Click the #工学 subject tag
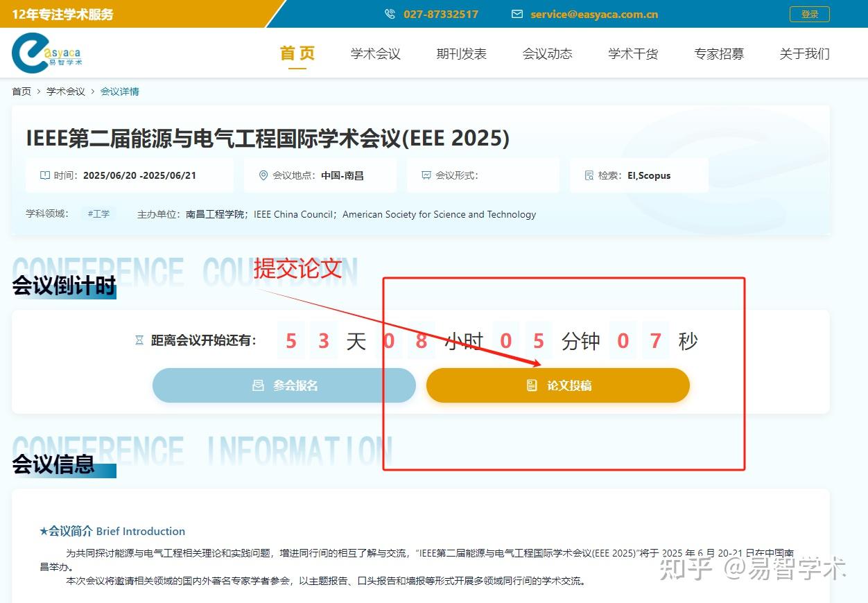 [98, 213]
